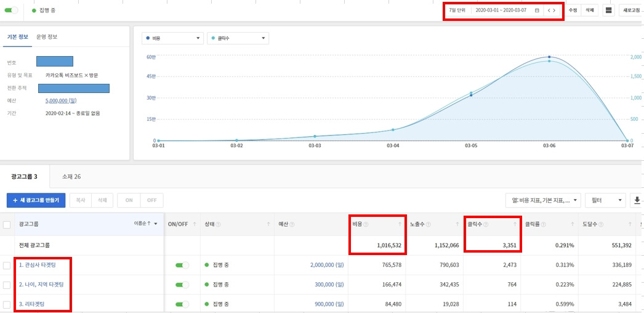Open the 비용 chart metric dropdown
Screen dimensions: 644x313
172,38
